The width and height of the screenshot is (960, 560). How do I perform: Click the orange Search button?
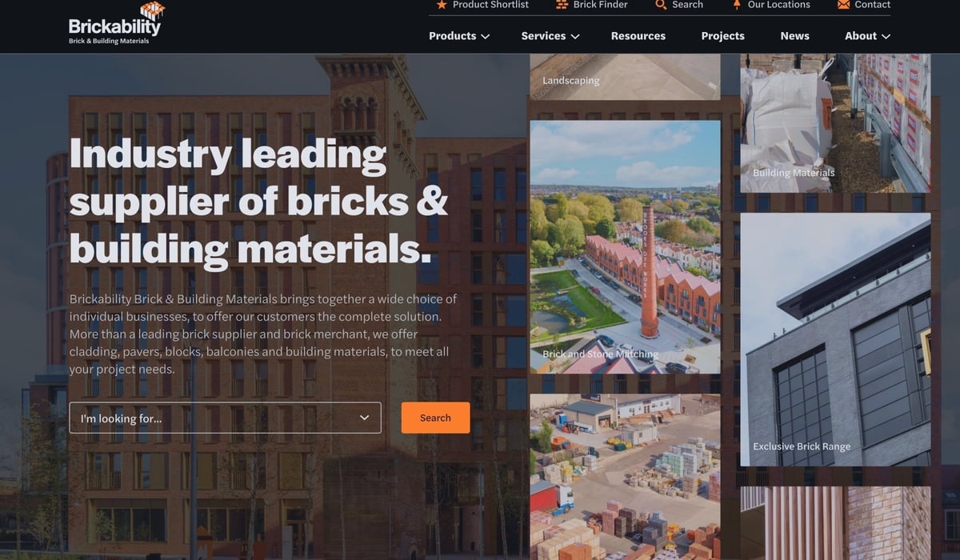[435, 418]
